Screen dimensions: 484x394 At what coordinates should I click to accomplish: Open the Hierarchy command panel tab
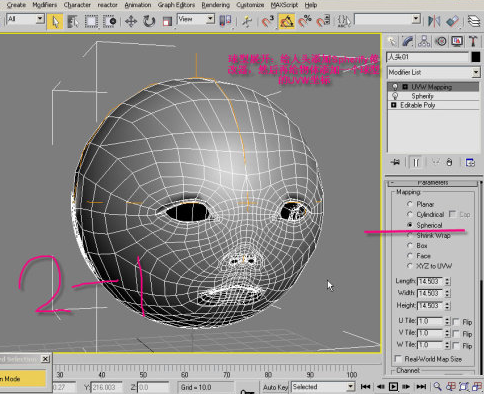click(x=424, y=41)
